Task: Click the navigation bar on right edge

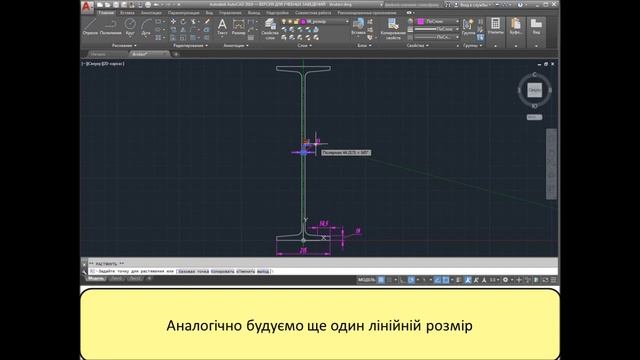Action: (x=551, y=164)
